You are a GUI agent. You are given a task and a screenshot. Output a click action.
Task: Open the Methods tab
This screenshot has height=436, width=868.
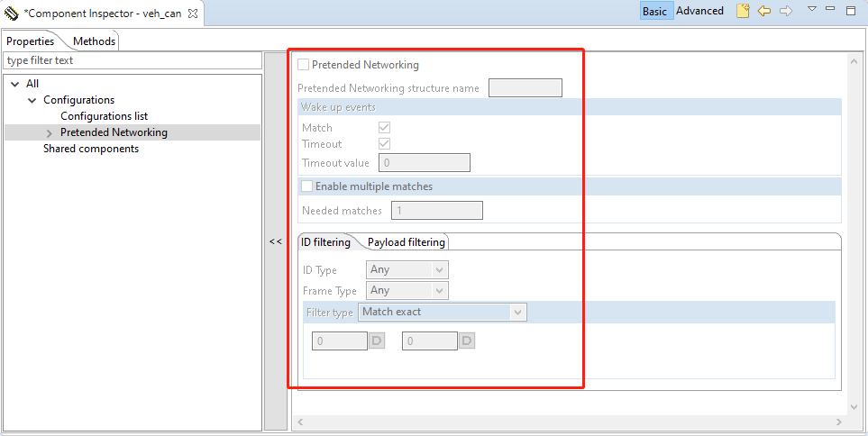[x=94, y=41]
